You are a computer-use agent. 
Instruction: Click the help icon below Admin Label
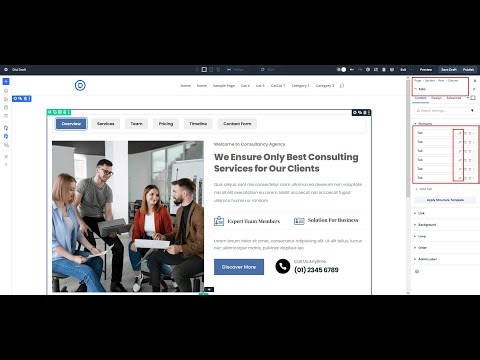click(417, 271)
